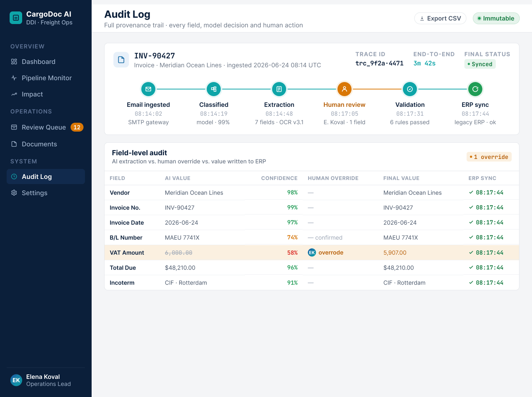The image size is (532, 397).
Task: Select the Classified step icon
Action: (x=214, y=89)
